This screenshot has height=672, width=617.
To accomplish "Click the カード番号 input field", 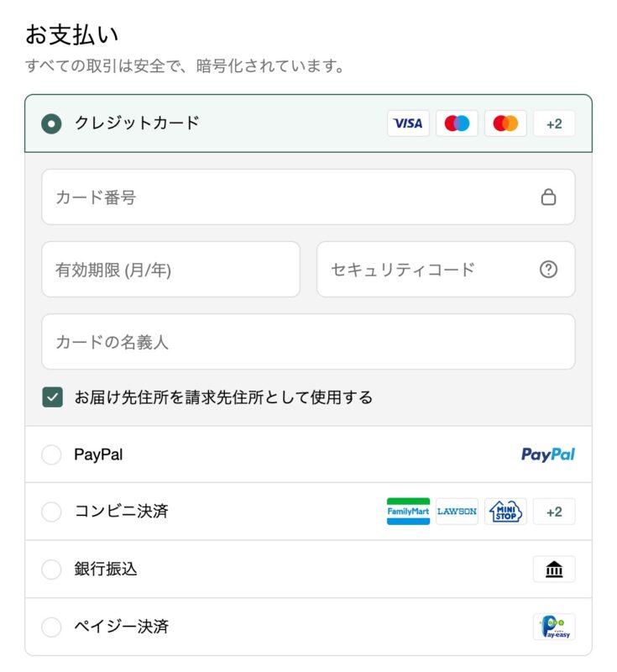I will (x=285, y=197).
